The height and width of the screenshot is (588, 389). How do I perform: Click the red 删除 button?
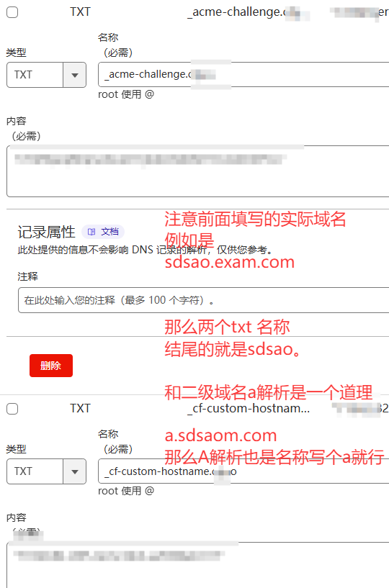[51, 366]
